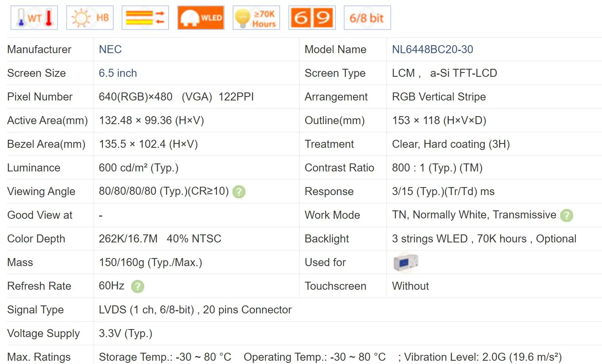Select the Without touchscreen value
Viewport: 602px width, 364px height.
click(410, 286)
